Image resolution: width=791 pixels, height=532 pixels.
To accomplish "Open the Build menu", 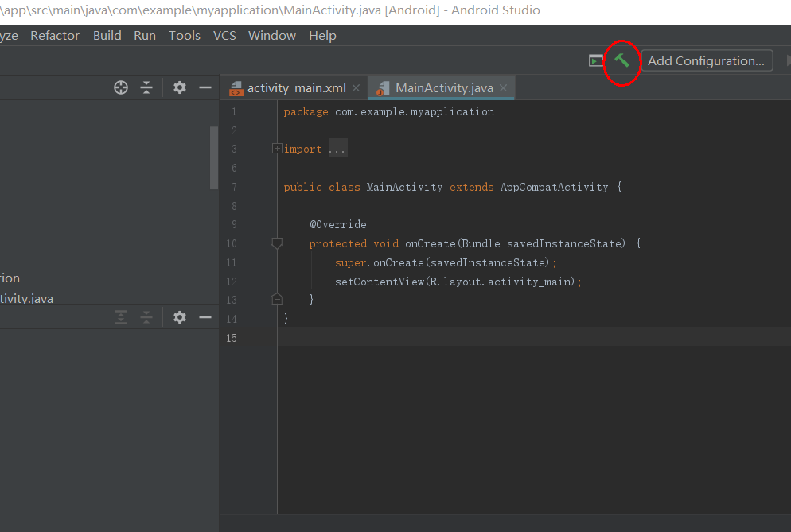I will pos(107,36).
